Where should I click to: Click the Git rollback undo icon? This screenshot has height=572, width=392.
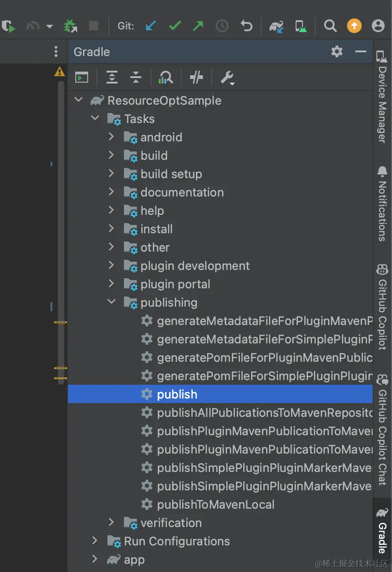pos(246,26)
